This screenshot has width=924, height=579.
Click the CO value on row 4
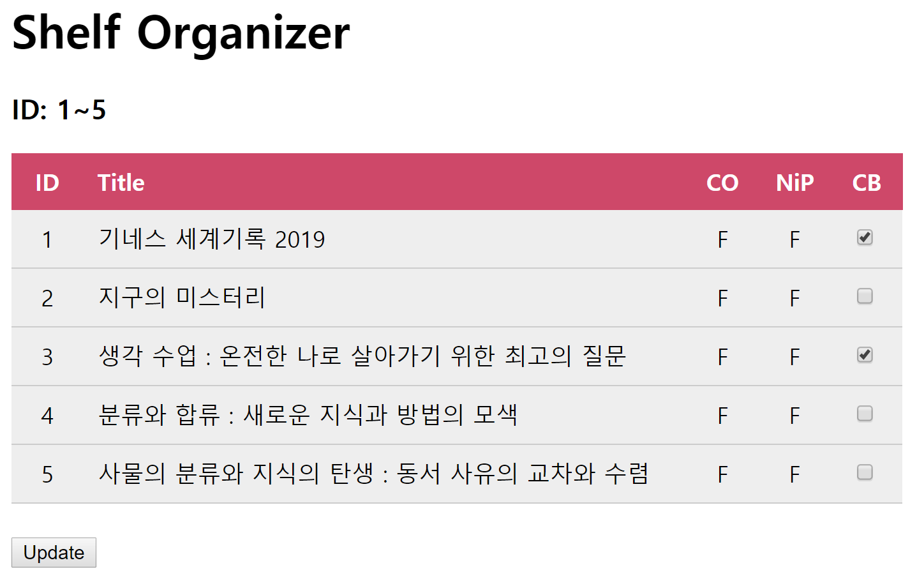coord(722,414)
